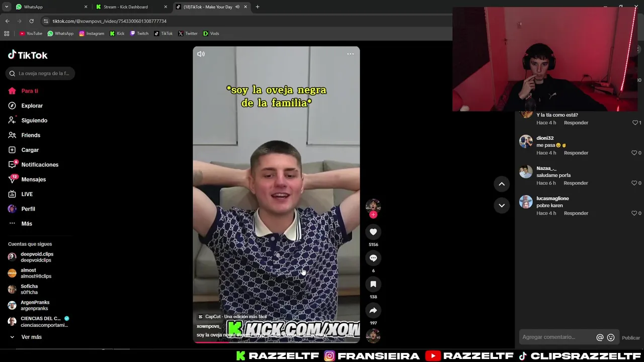Reply to 'saludame porfa' comment
The width and height of the screenshot is (644, 362).
click(576, 183)
